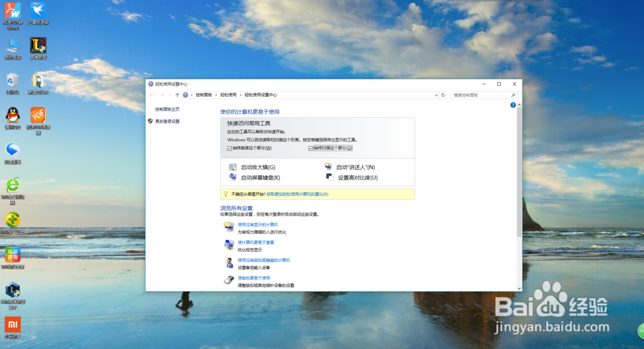Screen dimensions: 644x349
Task: Open the green 360 antivirus desktop icon
Action: point(13,220)
